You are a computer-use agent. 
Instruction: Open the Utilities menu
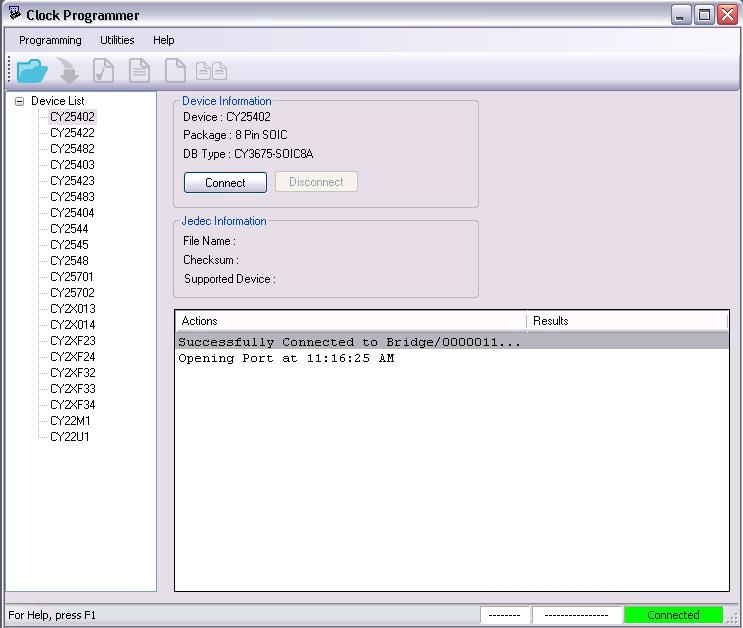pyautogui.click(x=117, y=40)
